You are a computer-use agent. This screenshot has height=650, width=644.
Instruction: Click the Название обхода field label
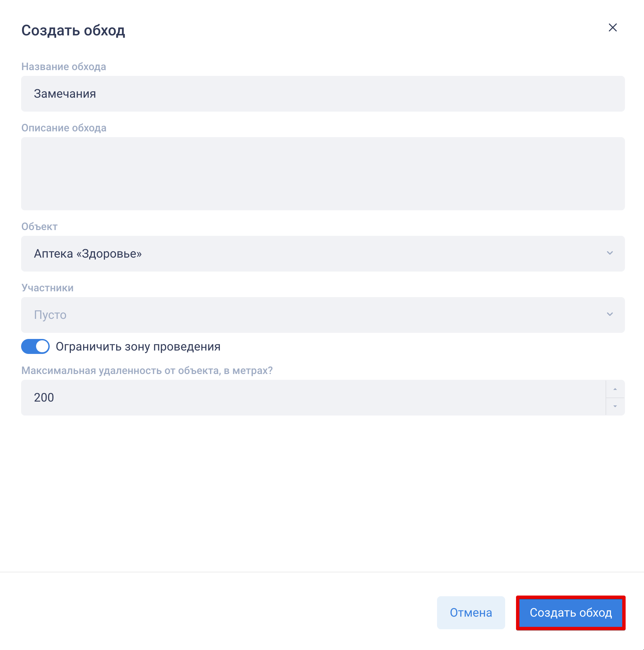64,67
